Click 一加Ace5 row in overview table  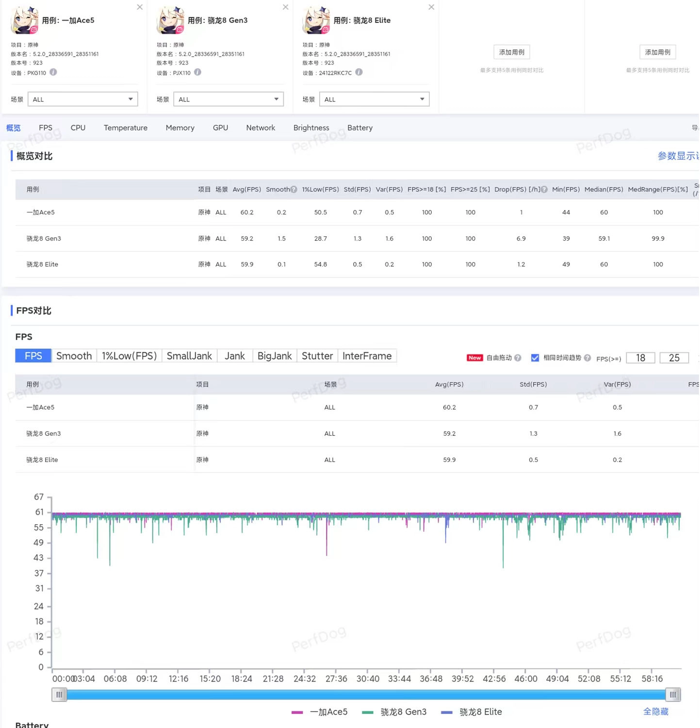point(357,213)
